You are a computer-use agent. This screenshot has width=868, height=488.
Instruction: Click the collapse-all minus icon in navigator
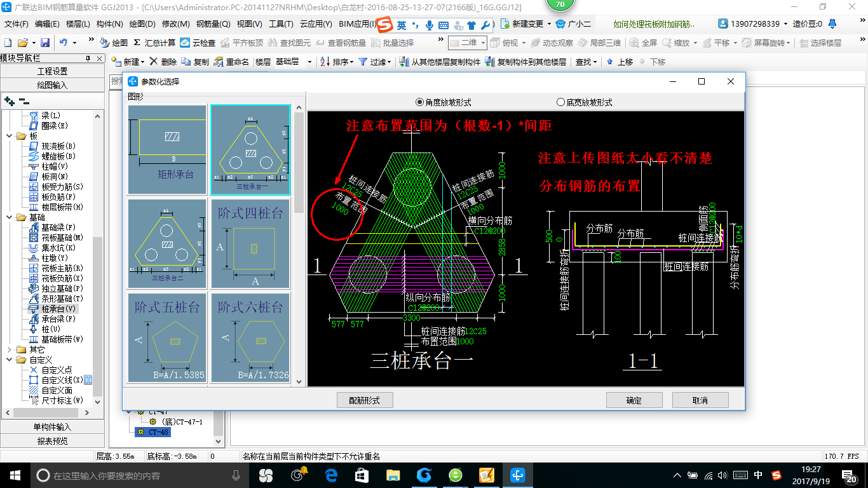tap(24, 101)
